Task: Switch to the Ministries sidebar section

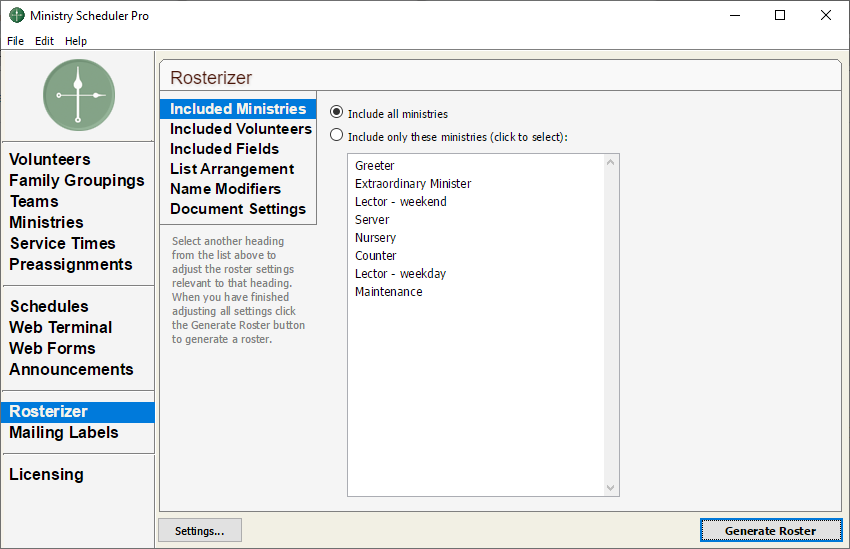Action: pyautogui.click(x=47, y=222)
